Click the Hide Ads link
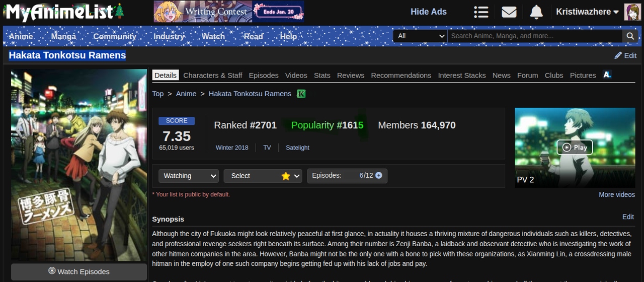Image resolution: width=644 pixels, height=282 pixels. tap(429, 12)
